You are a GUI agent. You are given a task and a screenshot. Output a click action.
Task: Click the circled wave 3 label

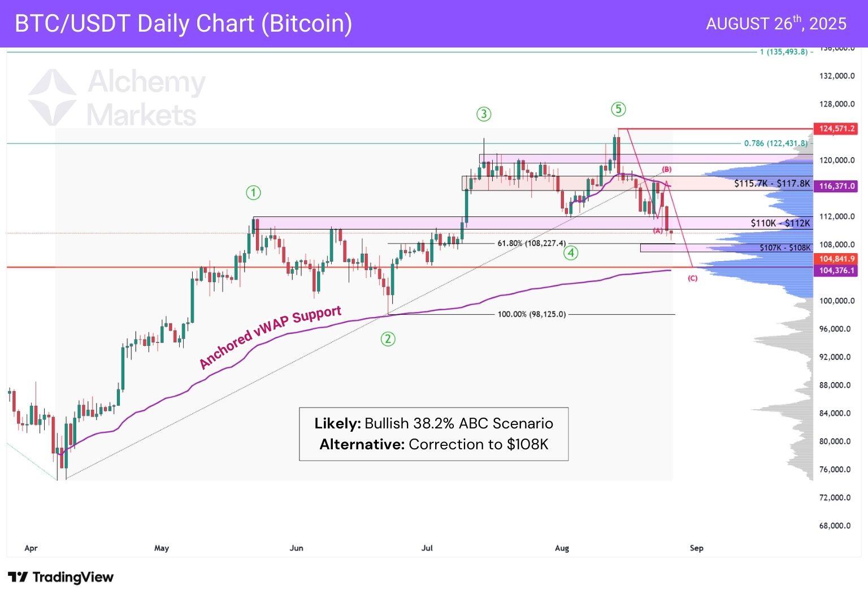pos(484,114)
